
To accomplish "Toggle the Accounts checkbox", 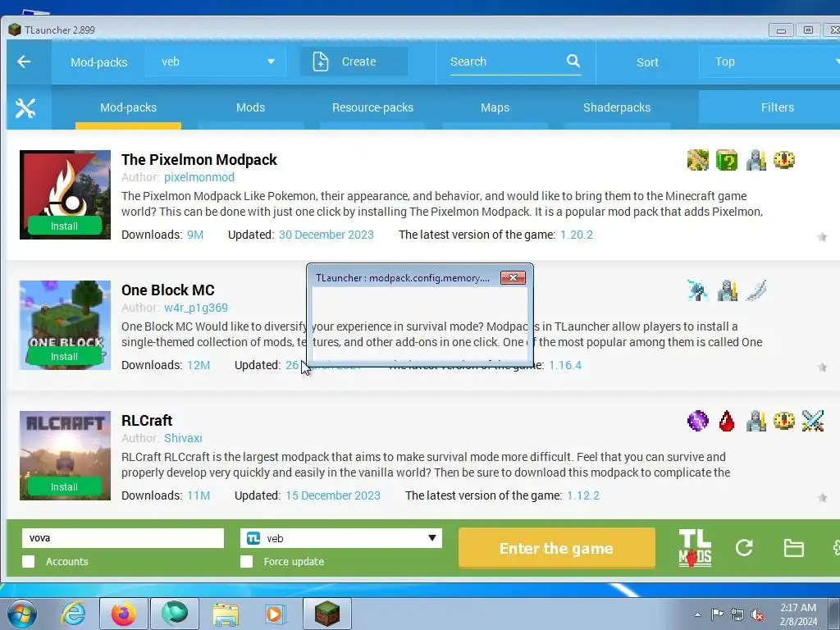I will pos(29,561).
